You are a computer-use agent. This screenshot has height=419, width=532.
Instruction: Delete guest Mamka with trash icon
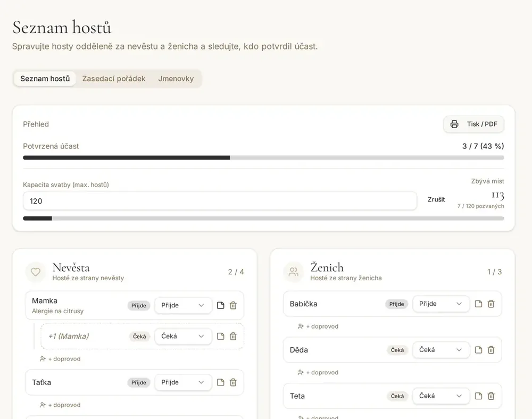pyautogui.click(x=233, y=305)
